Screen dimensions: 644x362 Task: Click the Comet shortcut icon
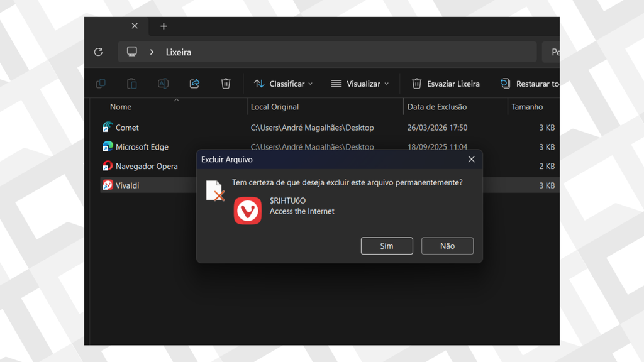click(107, 127)
